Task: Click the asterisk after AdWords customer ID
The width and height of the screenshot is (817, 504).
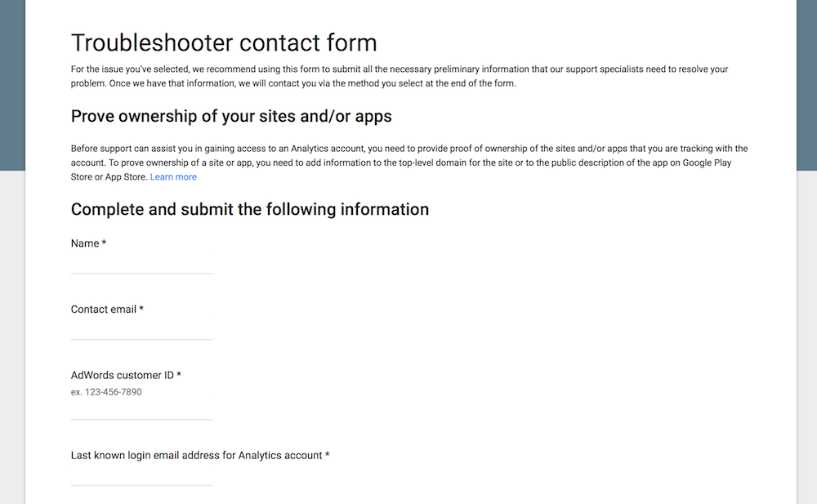Action: (179, 374)
